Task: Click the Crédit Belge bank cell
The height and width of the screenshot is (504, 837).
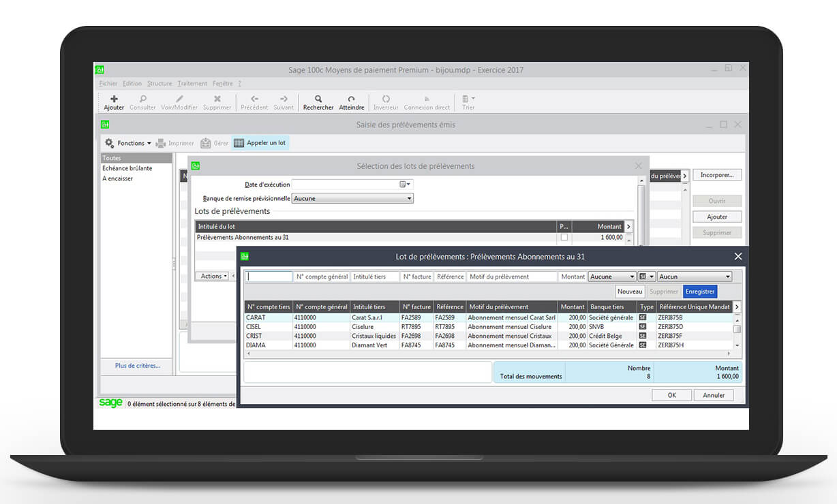Action: tap(612, 336)
